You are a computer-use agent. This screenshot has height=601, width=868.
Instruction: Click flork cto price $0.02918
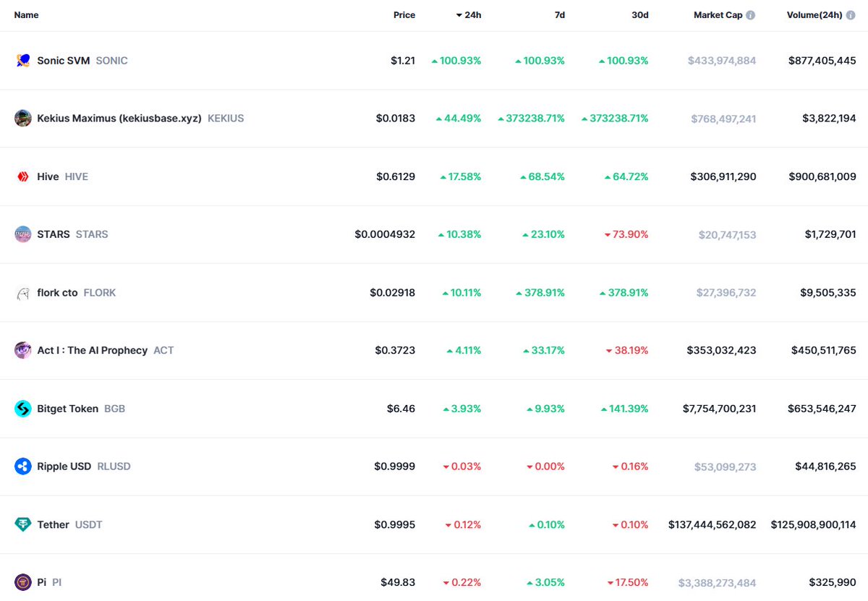coord(393,293)
